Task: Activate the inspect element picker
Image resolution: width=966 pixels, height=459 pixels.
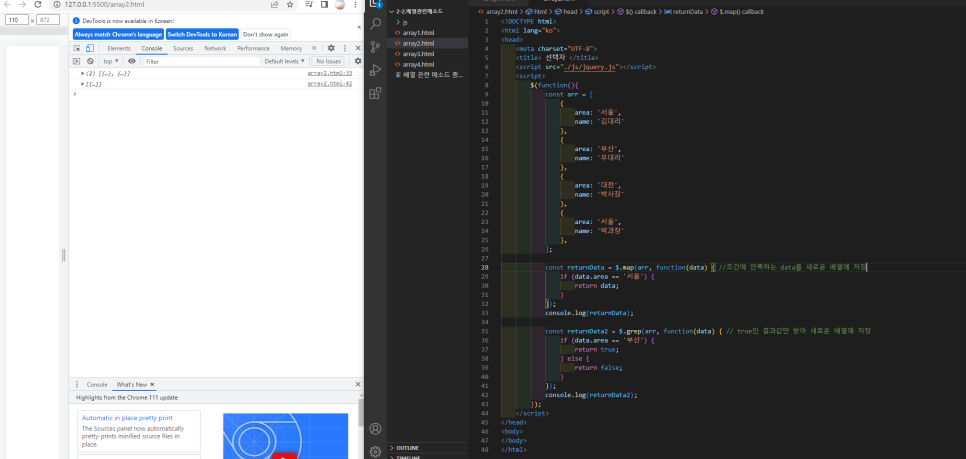Action: click(x=77, y=48)
